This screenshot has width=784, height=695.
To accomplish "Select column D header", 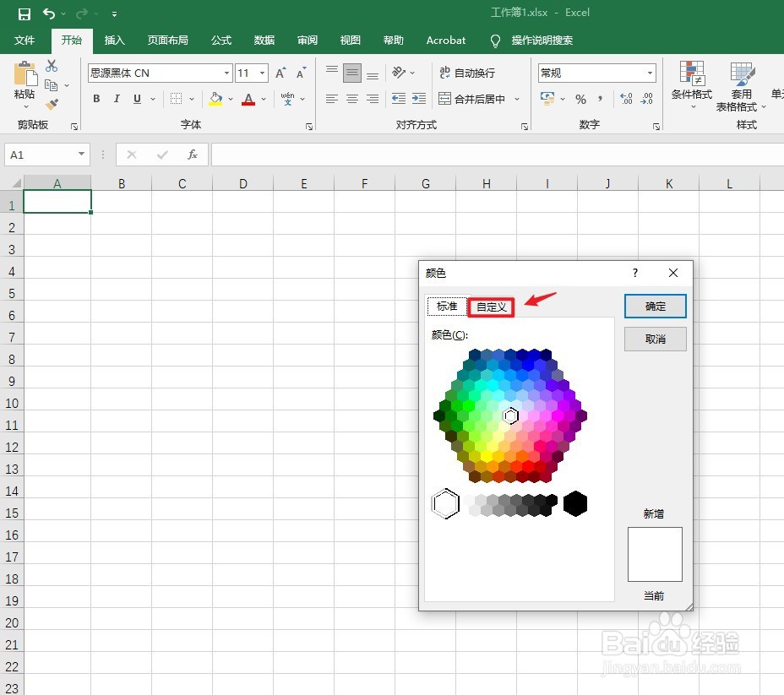I will pyautogui.click(x=243, y=183).
